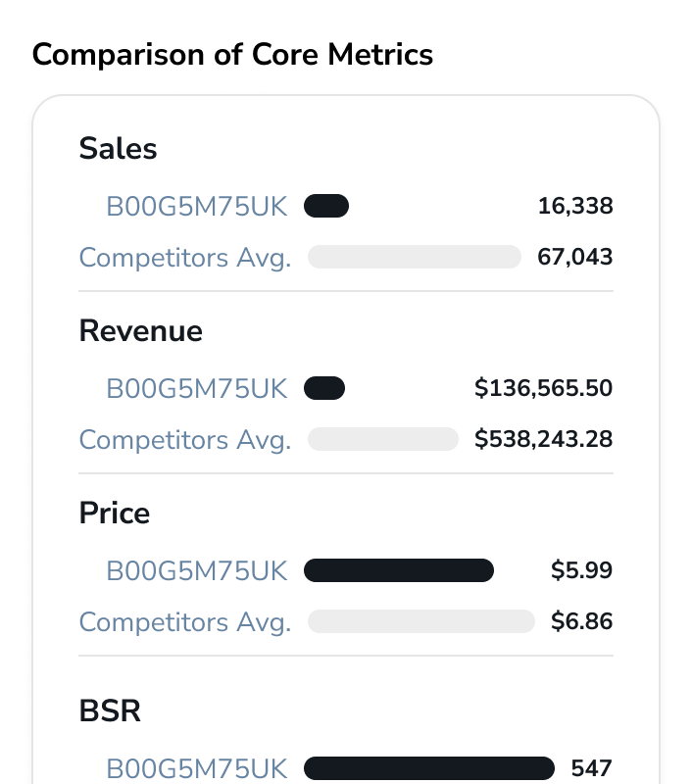The height and width of the screenshot is (784, 692).
Task: Click the gray competitors average Sales bar
Action: point(414,257)
